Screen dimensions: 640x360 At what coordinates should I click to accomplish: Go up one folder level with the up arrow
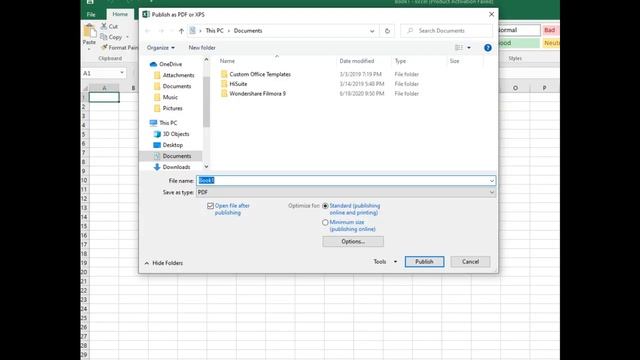coord(181,31)
